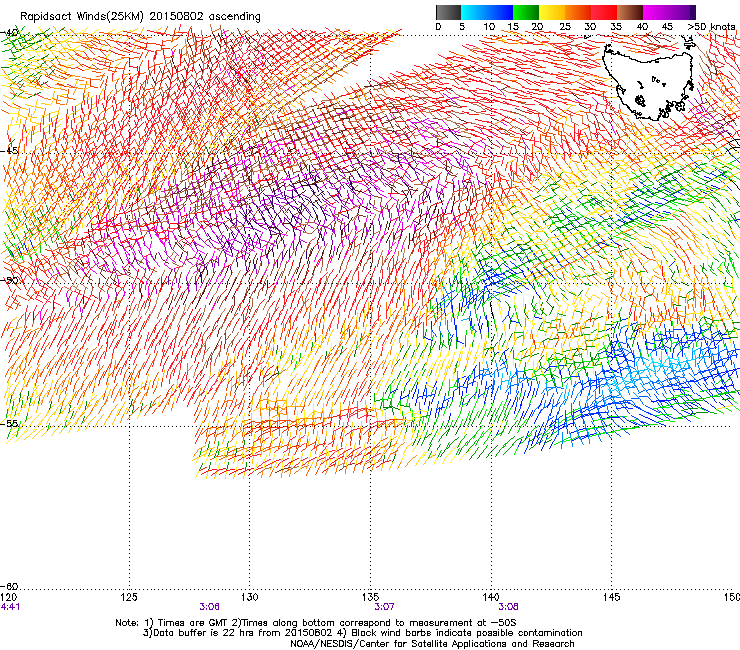Click the '-45' latitude axis label
The width and height of the screenshot is (740, 650).
pos(9,151)
